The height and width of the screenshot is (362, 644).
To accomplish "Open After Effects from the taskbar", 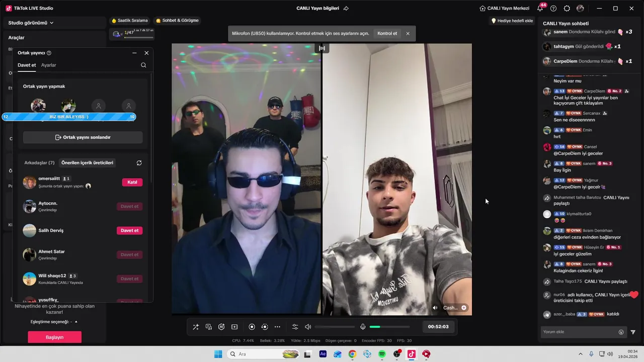I will (323, 354).
